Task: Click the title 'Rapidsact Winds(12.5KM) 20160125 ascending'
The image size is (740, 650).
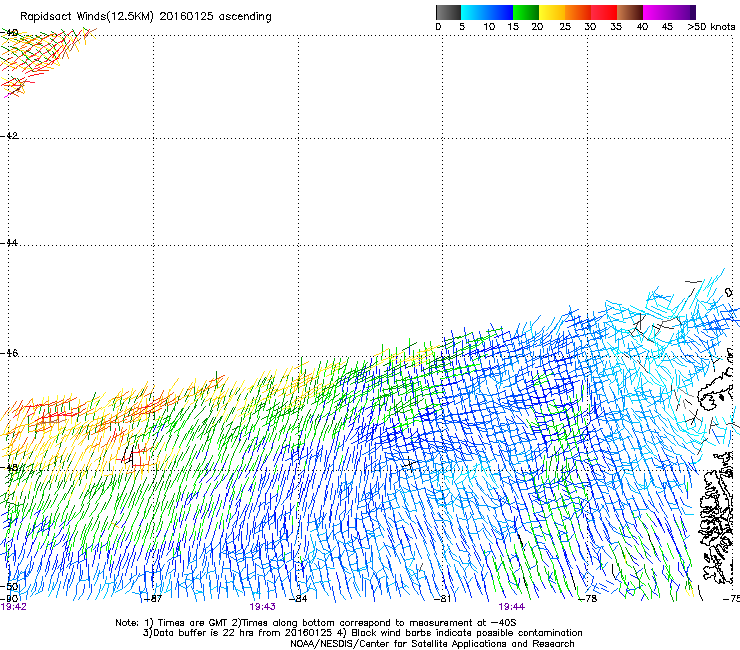Action: pos(146,17)
